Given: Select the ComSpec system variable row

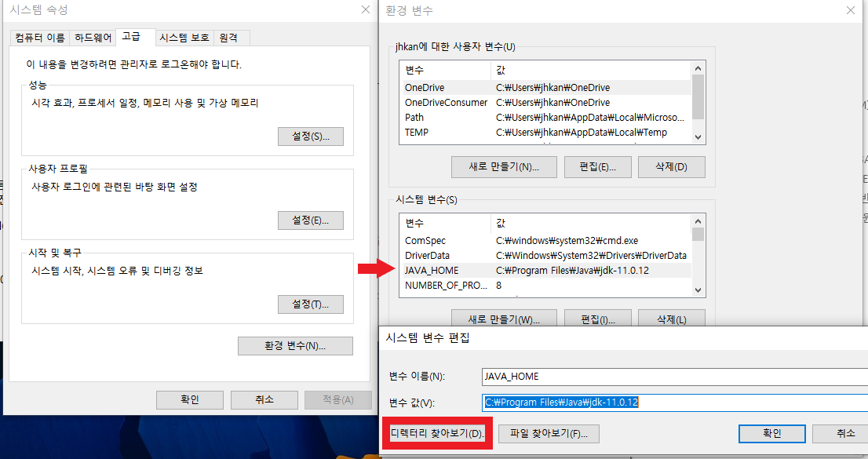Looking at the screenshot, I should click(x=545, y=240).
